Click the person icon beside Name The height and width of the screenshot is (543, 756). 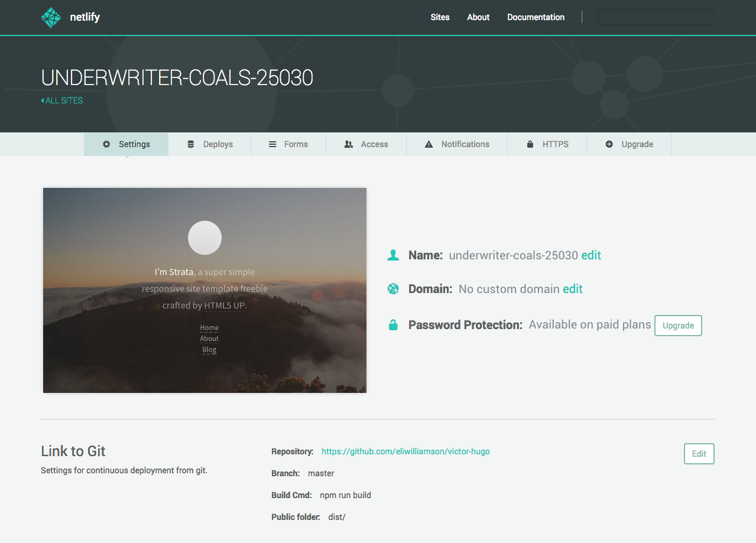pyautogui.click(x=393, y=255)
